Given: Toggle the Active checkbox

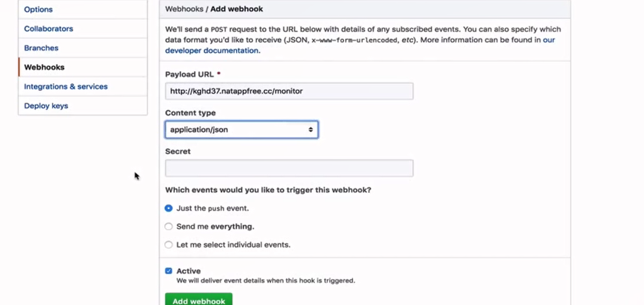Looking at the screenshot, I should tap(169, 271).
